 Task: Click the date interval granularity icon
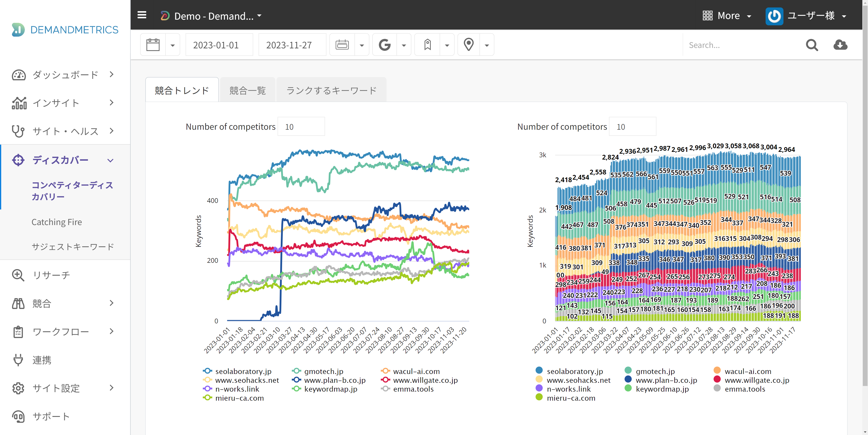342,45
